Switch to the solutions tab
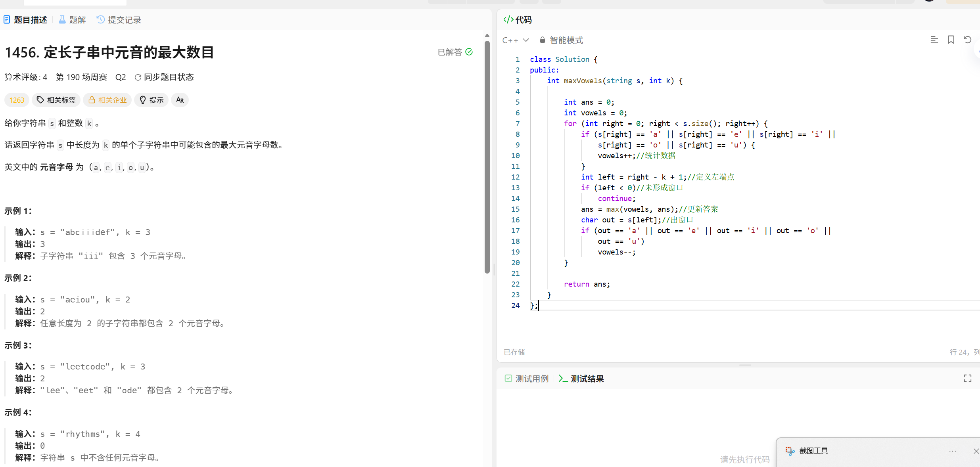This screenshot has width=980, height=467. click(x=72, y=20)
